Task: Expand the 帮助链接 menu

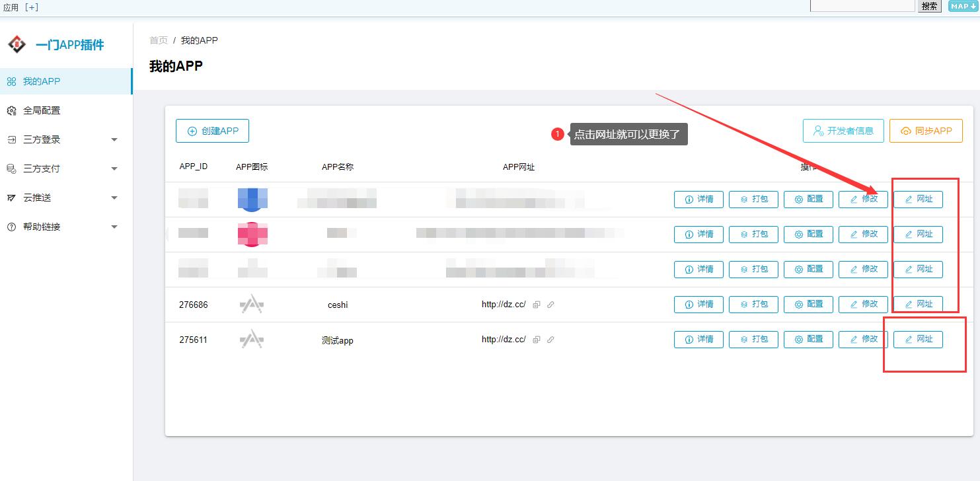Action: [x=66, y=227]
